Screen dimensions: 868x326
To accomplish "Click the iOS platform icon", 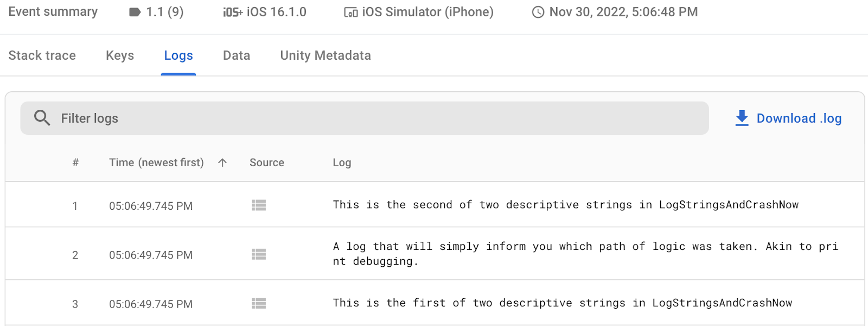I will [233, 12].
